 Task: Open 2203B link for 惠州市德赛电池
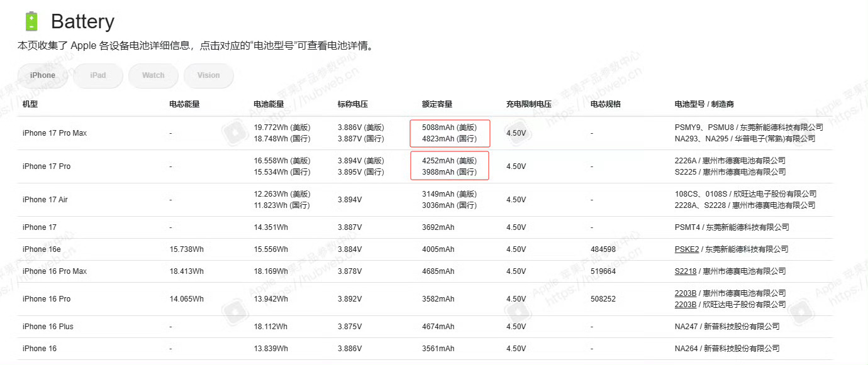pos(686,293)
